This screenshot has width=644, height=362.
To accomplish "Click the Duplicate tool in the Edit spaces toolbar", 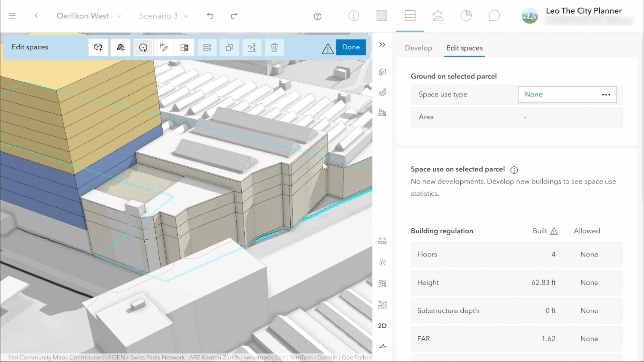I will [x=229, y=47].
